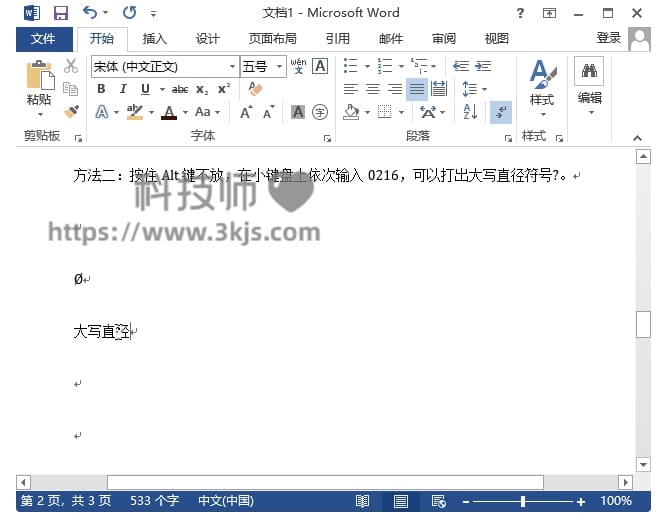Image resolution: width=670 pixels, height=515 pixels.
Task: Click horizontal scrollbar right arrow
Action: [626, 483]
